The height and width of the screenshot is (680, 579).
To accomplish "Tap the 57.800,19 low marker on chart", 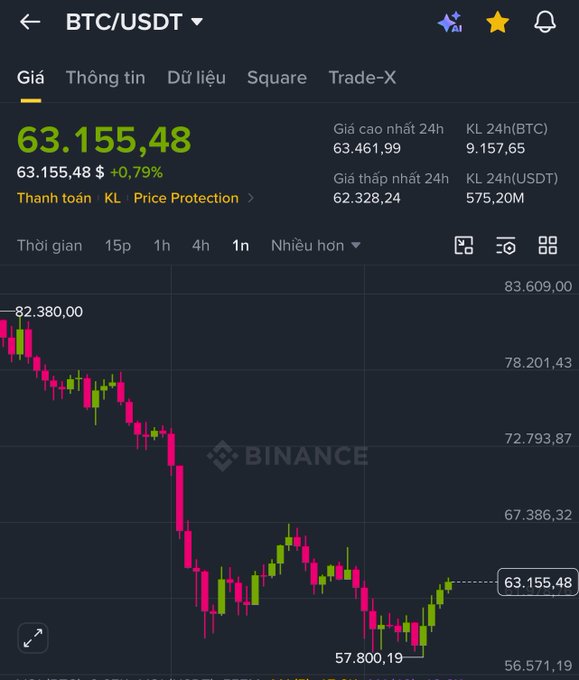I will click(369, 658).
